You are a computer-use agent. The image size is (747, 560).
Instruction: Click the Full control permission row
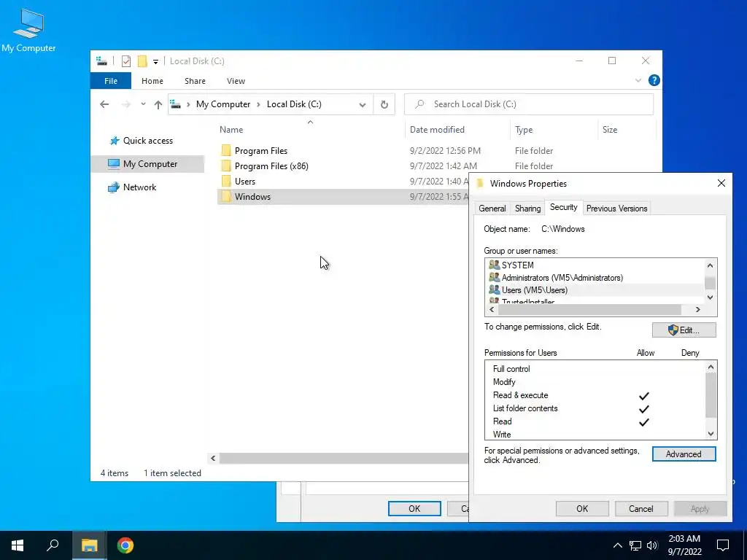[x=595, y=369]
